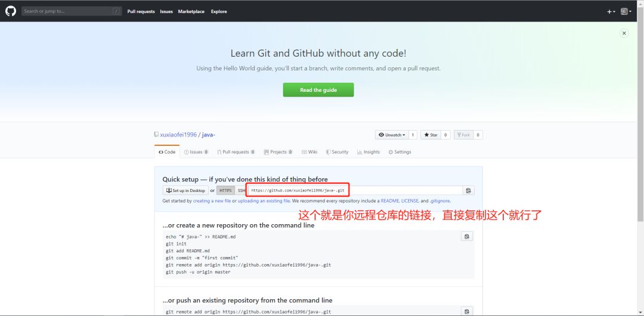Open the xuxiaofei1996 owner link

178,135
